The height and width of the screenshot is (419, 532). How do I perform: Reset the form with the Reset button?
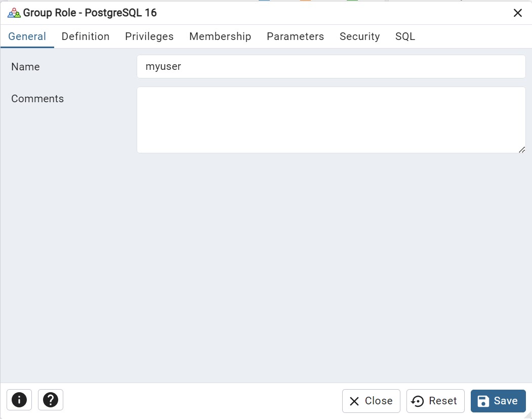click(x=435, y=401)
